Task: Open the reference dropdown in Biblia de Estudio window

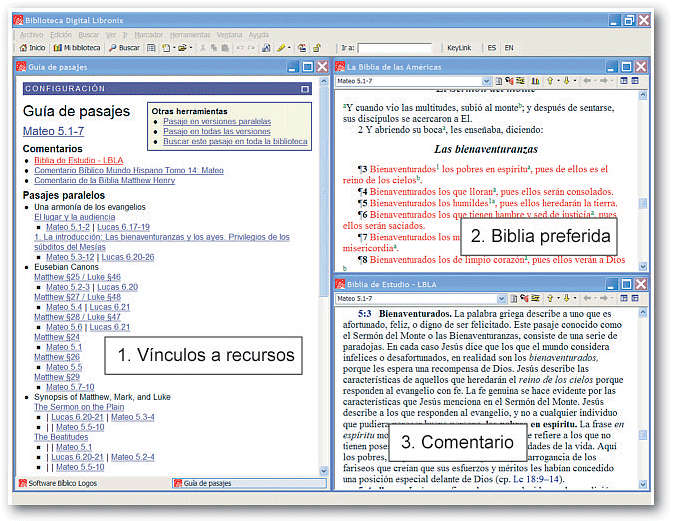Action: coord(501,298)
